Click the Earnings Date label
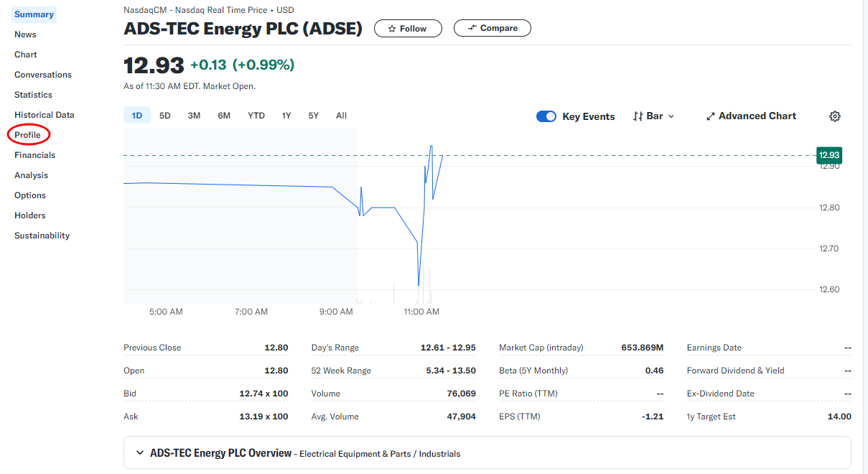The height and width of the screenshot is (474, 868). click(714, 348)
